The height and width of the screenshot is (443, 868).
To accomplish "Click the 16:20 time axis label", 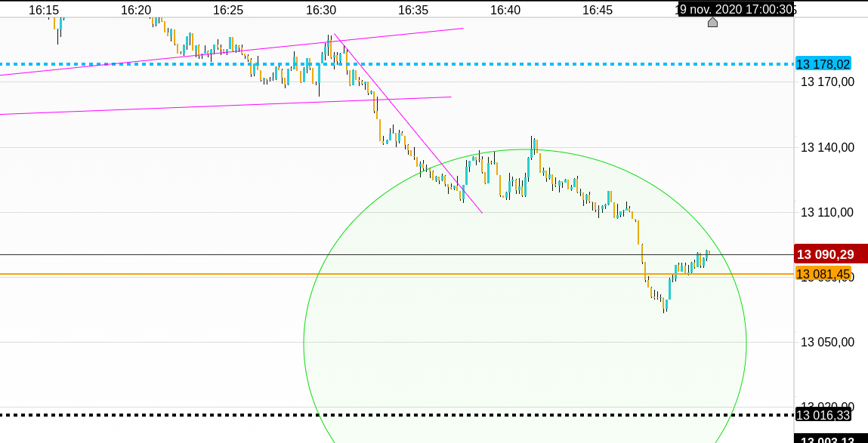I will coord(136,10).
